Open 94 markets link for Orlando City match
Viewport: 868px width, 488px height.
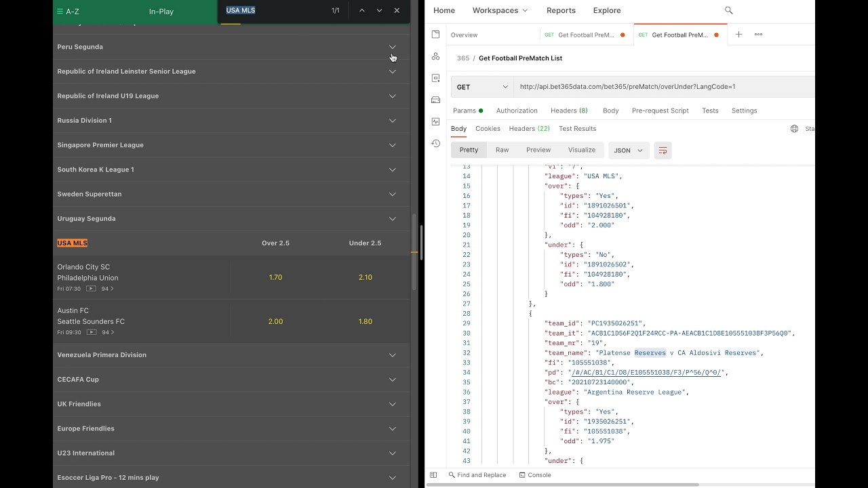(107, 289)
